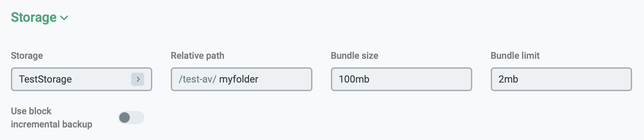
Task: Click the gray knob of the backup switch
Action: pyautogui.click(x=125, y=118)
